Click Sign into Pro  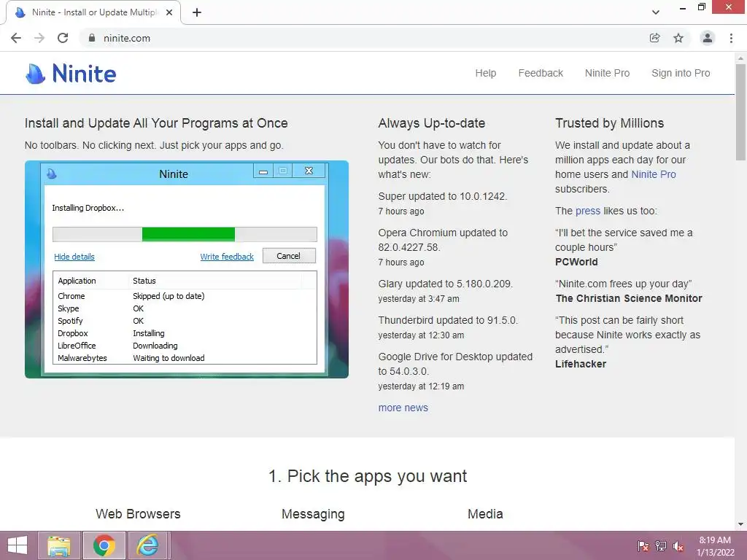681,74
